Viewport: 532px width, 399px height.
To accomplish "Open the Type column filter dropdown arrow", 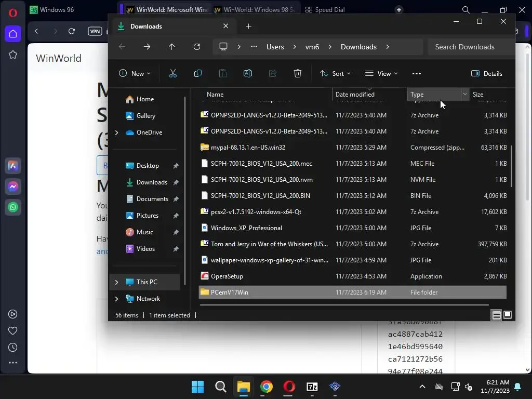I will tap(465, 94).
